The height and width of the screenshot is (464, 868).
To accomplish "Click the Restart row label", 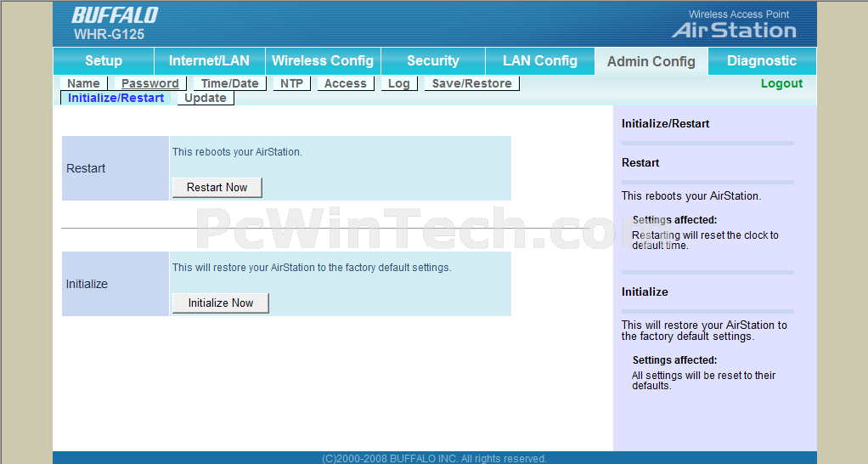I will [86, 168].
